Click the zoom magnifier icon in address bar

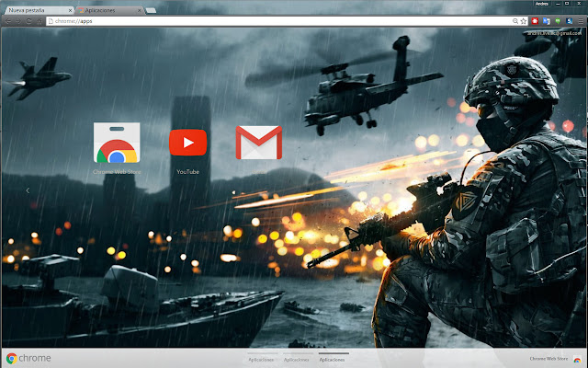[x=515, y=21]
